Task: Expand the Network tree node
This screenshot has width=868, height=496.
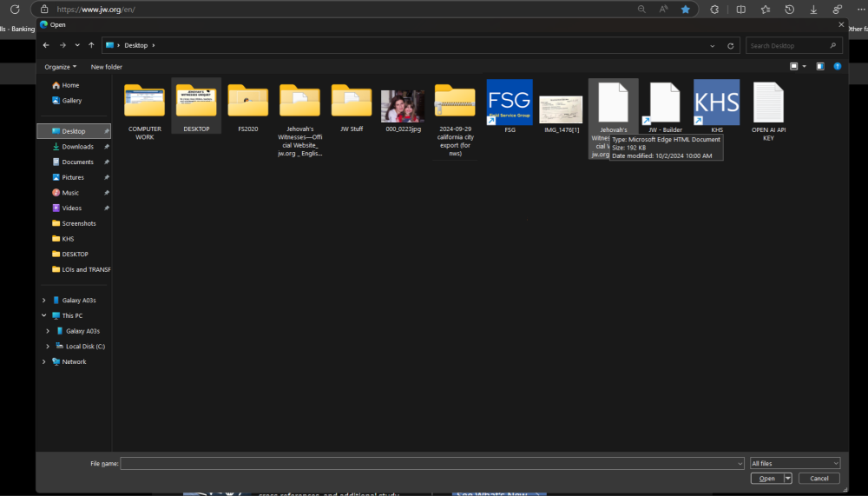Action: (x=44, y=361)
